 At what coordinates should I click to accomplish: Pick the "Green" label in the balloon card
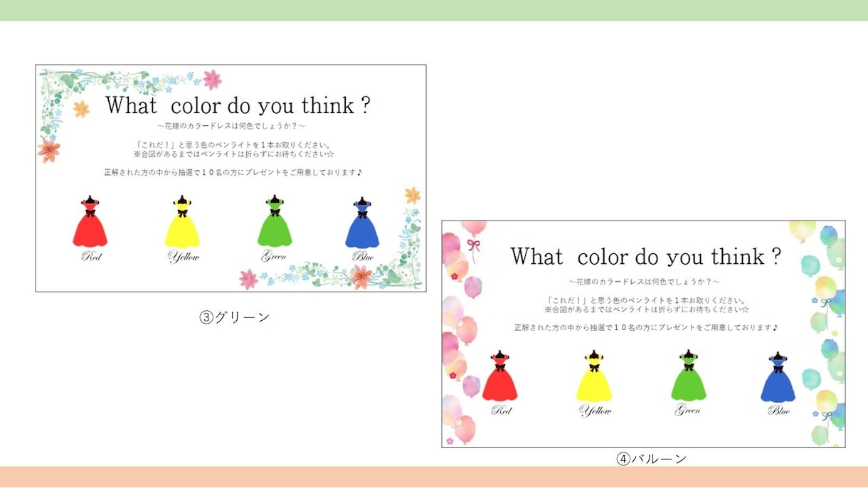(688, 410)
